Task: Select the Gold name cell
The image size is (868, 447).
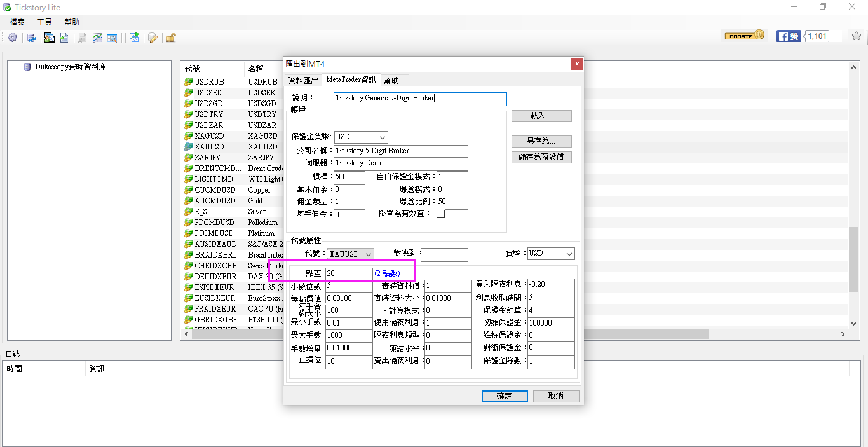Action: tap(255, 201)
